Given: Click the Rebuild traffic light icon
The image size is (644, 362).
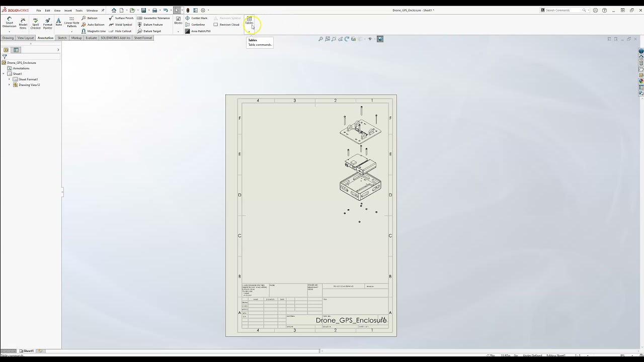Looking at the screenshot, I should 188,10.
